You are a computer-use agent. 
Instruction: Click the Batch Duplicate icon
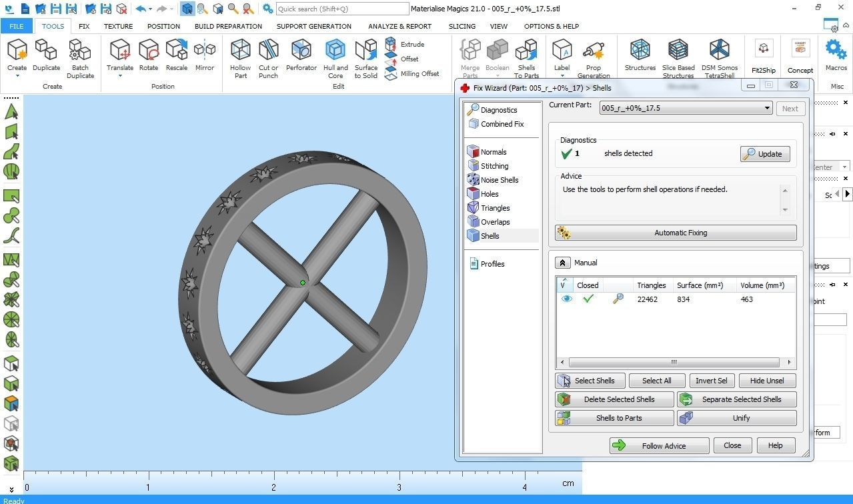coord(80,51)
